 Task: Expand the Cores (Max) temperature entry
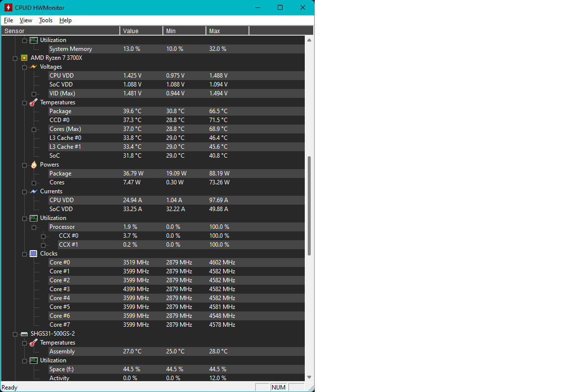(34, 130)
